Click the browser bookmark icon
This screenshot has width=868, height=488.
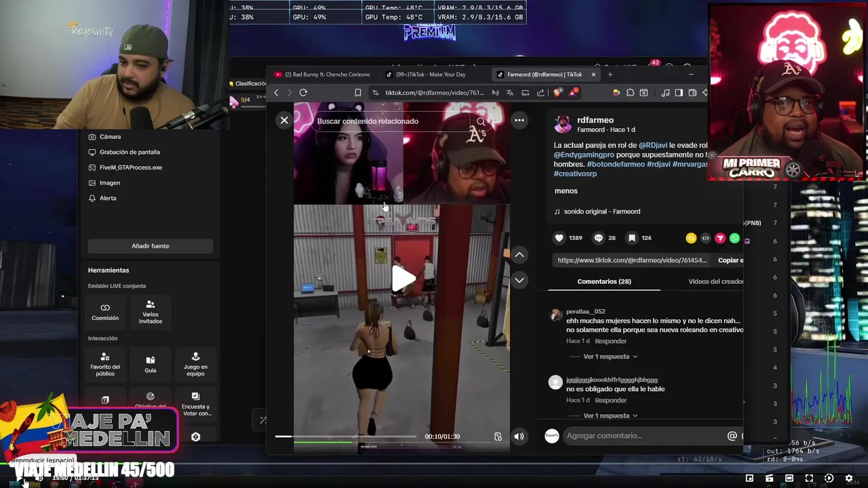point(357,93)
